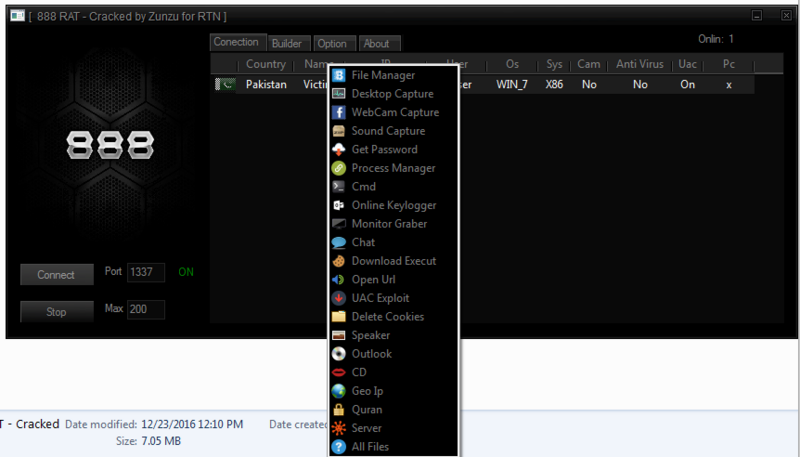Open the Builder tab
The width and height of the screenshot is (800, 457).
click(x=287, y=44)
